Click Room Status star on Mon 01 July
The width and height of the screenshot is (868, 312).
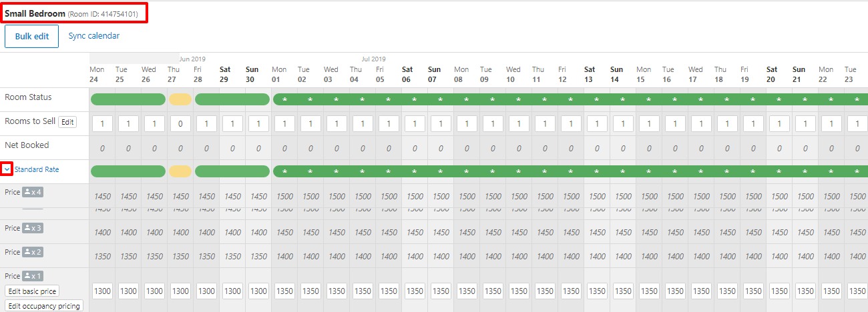tap(284, 100)
